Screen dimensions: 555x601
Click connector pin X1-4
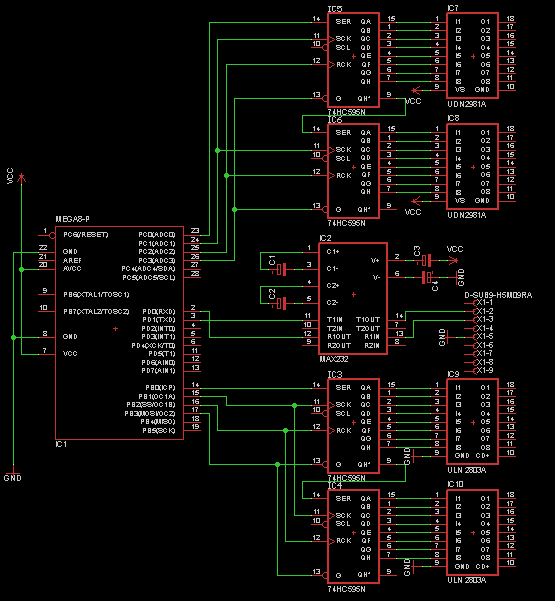click(479, 328)
